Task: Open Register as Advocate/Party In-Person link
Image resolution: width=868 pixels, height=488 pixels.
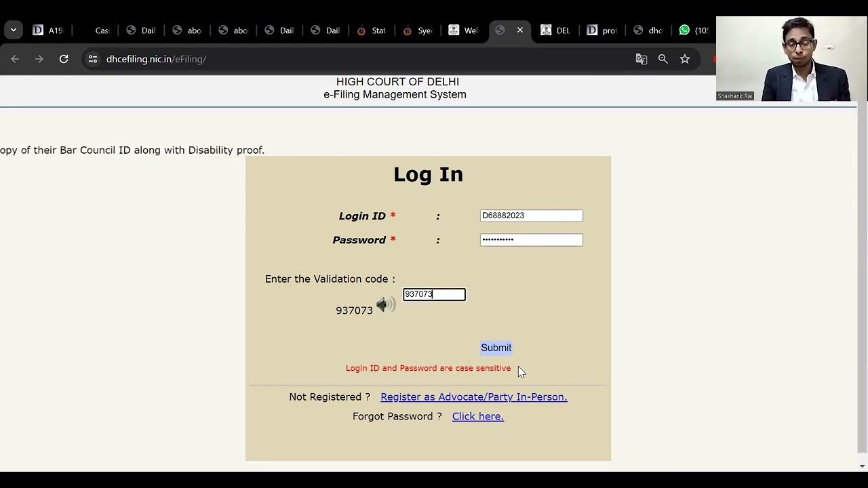Action: 474,396
